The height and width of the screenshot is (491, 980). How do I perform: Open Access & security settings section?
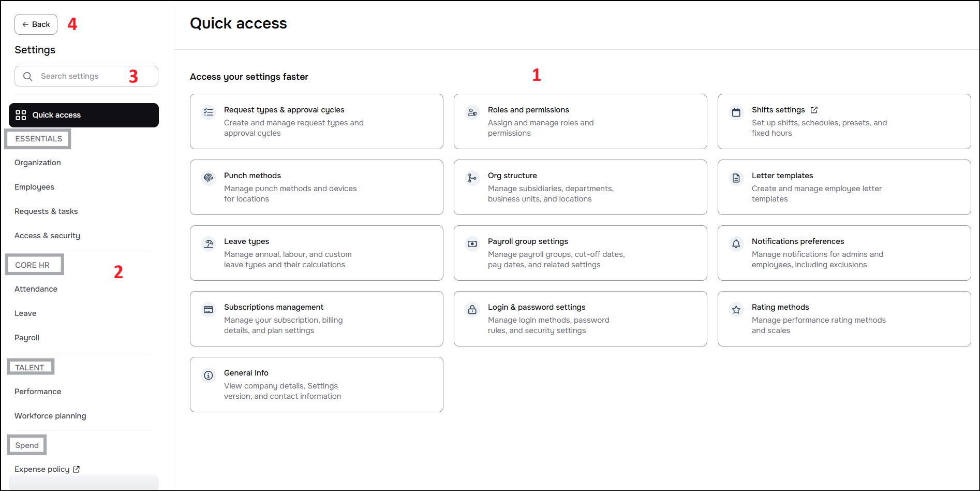47,236
